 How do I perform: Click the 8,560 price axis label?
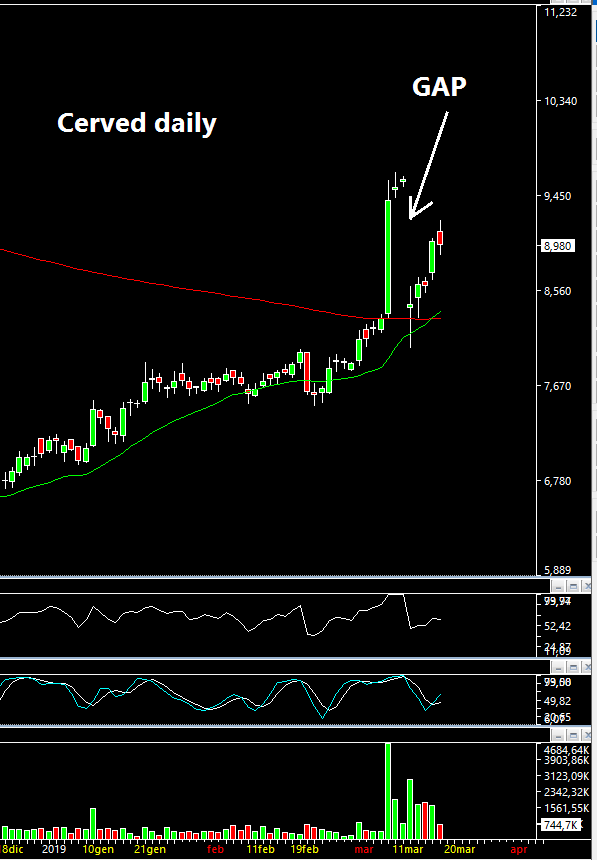pos(557,291)
